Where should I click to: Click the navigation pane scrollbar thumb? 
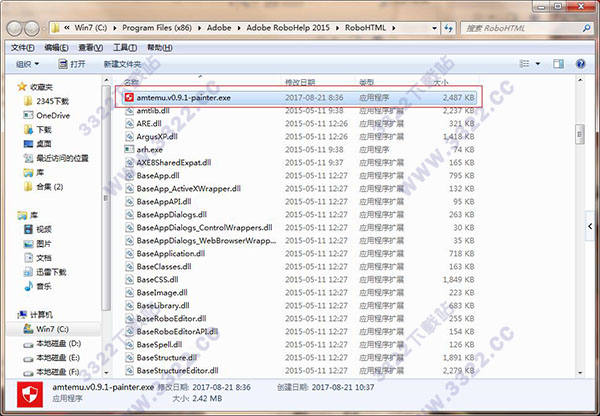pos(106,198)
